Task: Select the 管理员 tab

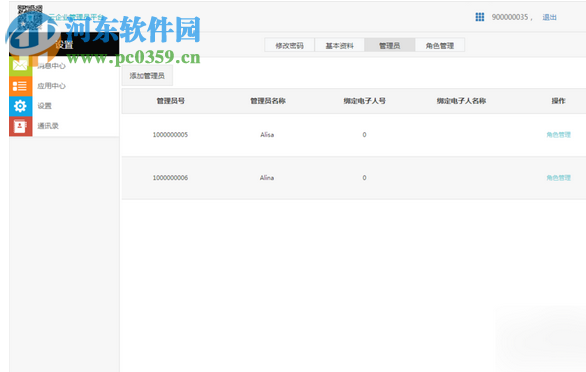Action: [389, 46]
